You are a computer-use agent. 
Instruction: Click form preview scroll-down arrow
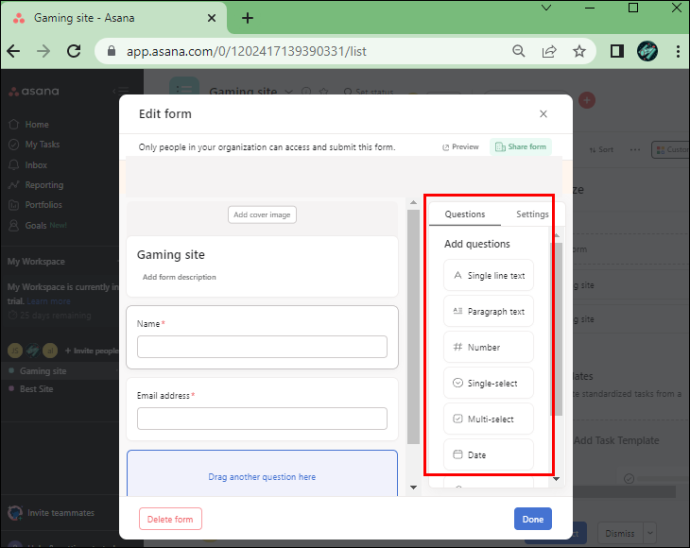coord(413,487)
